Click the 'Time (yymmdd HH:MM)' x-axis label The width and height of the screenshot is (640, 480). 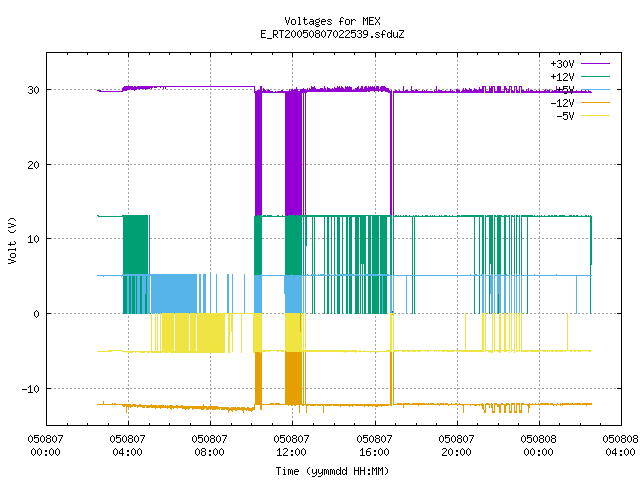coord(332,471)
